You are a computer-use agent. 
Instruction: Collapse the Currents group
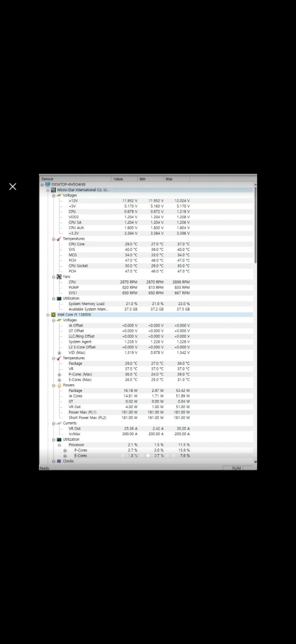(54, 423)
